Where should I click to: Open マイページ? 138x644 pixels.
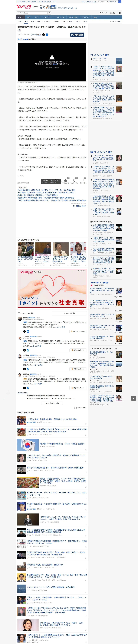(x=103, y=13)
